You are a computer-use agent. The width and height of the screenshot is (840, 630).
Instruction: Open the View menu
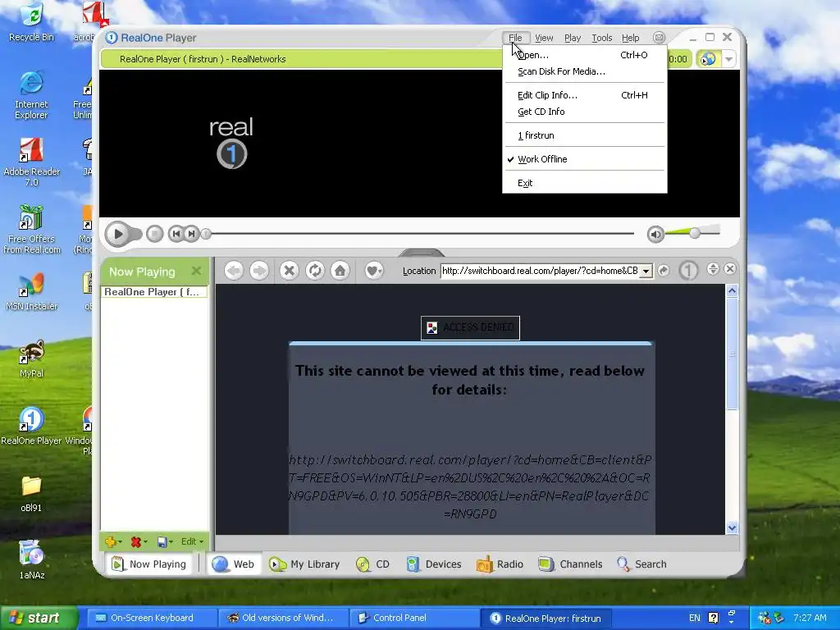(544, 38)
